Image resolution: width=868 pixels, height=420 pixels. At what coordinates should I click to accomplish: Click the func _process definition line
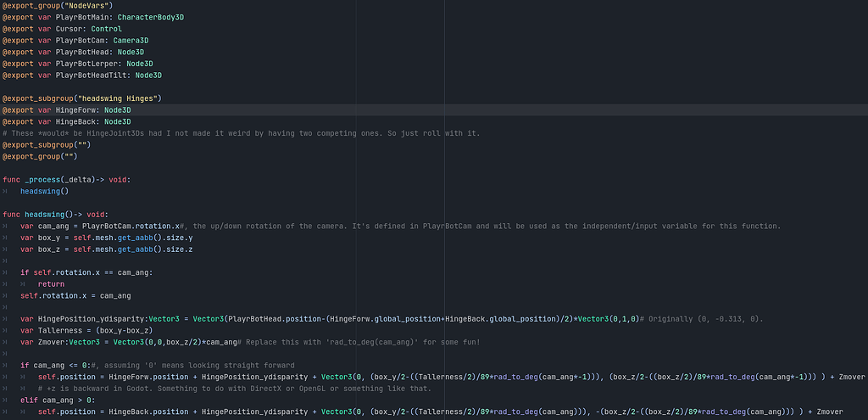pyautogui.click(x=66, y=180)
